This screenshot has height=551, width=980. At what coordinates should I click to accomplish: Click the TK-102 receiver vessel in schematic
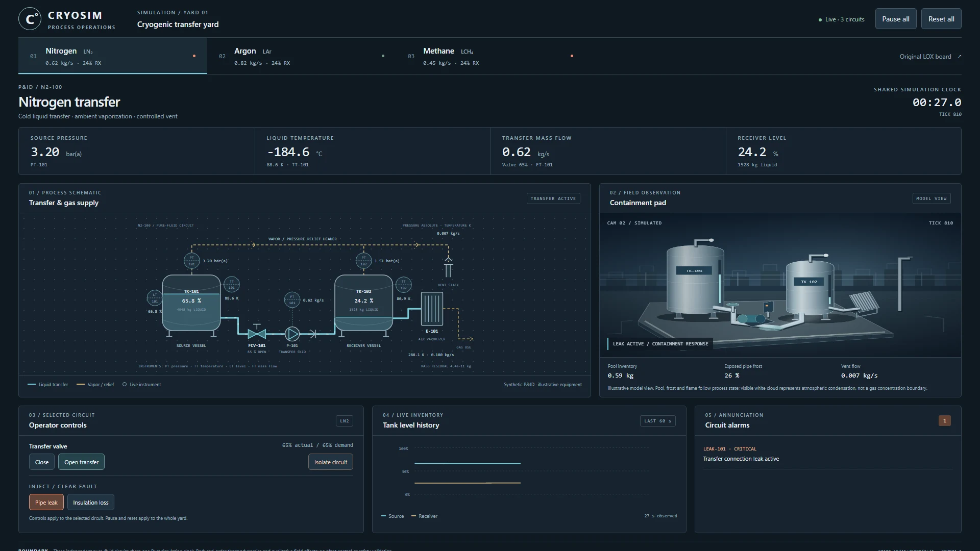(363, 303)
